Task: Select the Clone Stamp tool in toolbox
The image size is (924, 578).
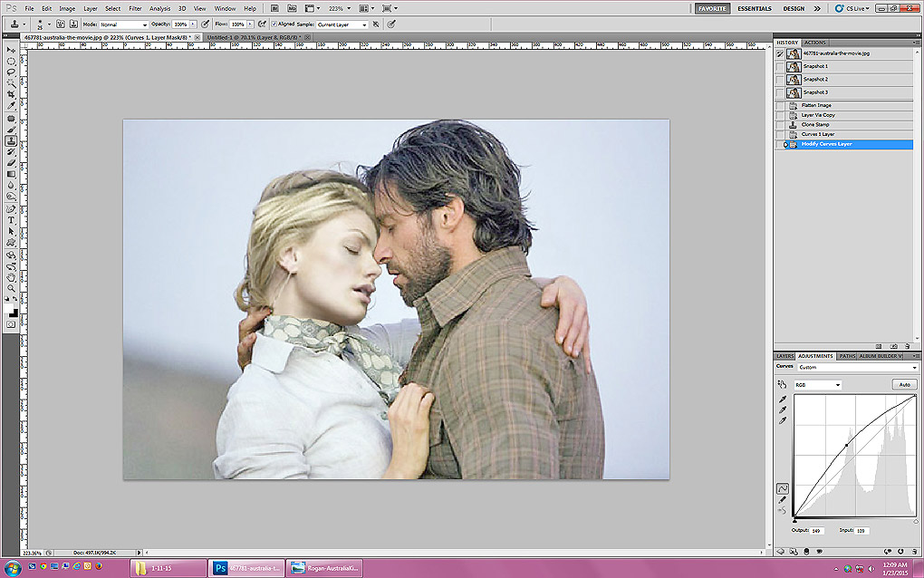Action: (x=12, y=140)
